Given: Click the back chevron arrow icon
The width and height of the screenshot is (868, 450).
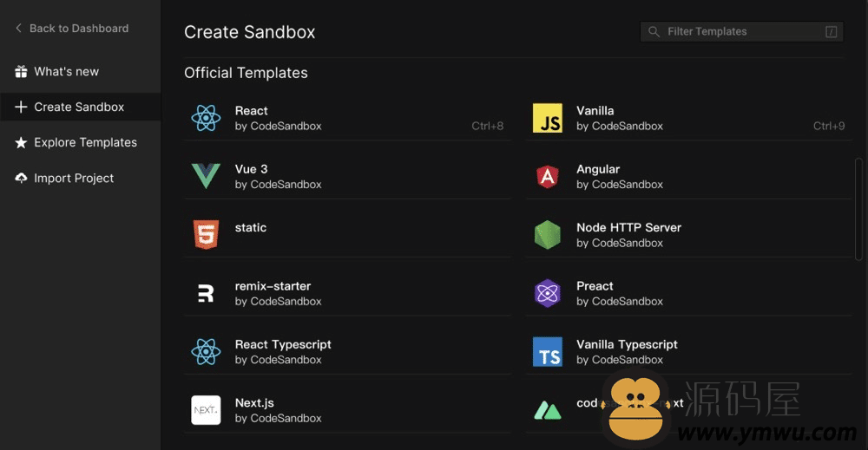Looking at the screenshot, I should (x=18, y=28).
